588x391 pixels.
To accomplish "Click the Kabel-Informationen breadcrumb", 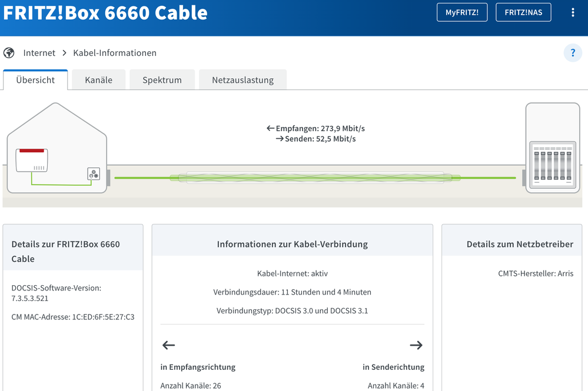I will (x=115, y=53).
